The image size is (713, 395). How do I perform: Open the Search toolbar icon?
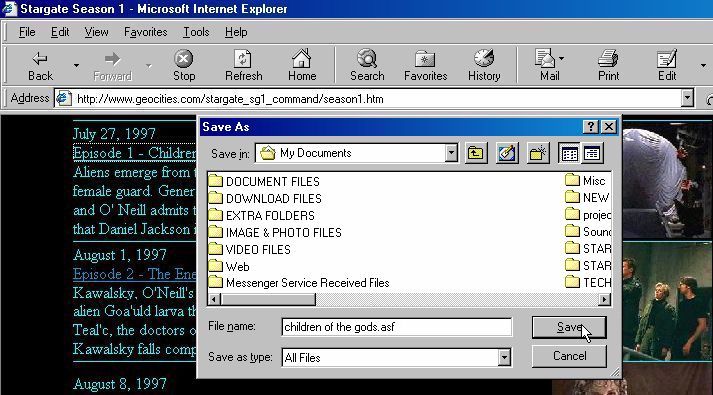tap(367, 66)
